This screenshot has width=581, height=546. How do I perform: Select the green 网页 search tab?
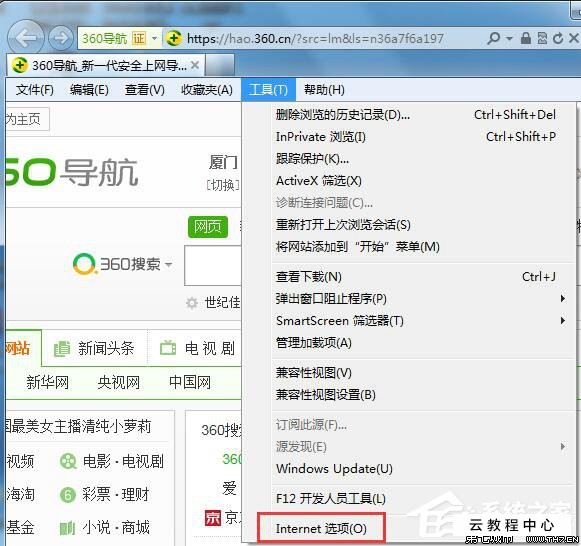coord(208,226)
